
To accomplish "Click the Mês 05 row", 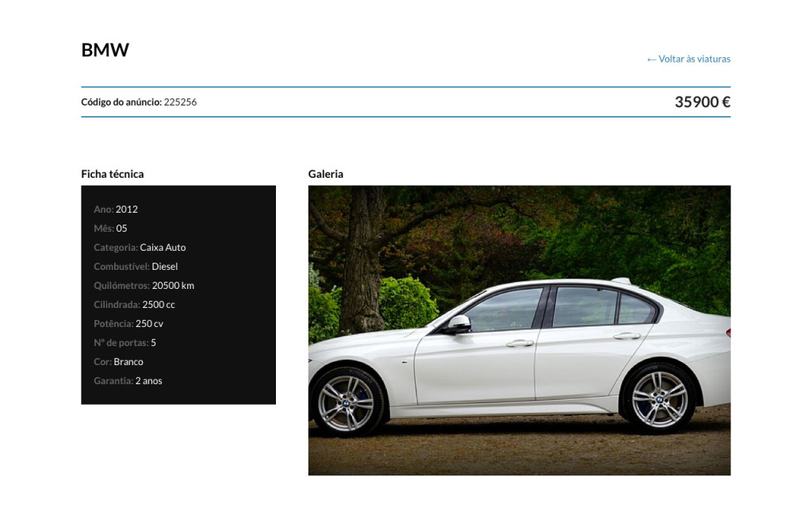I will [110, 229].
